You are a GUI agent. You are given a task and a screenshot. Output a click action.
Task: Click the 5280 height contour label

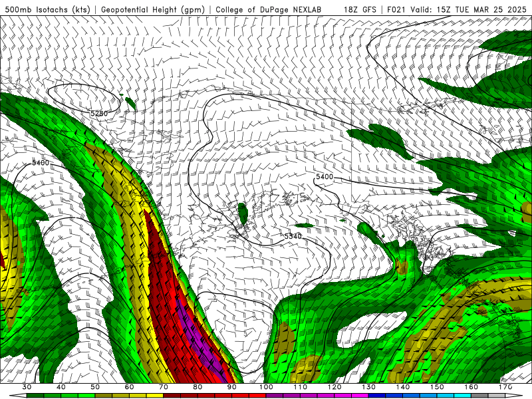coord(99,113)
